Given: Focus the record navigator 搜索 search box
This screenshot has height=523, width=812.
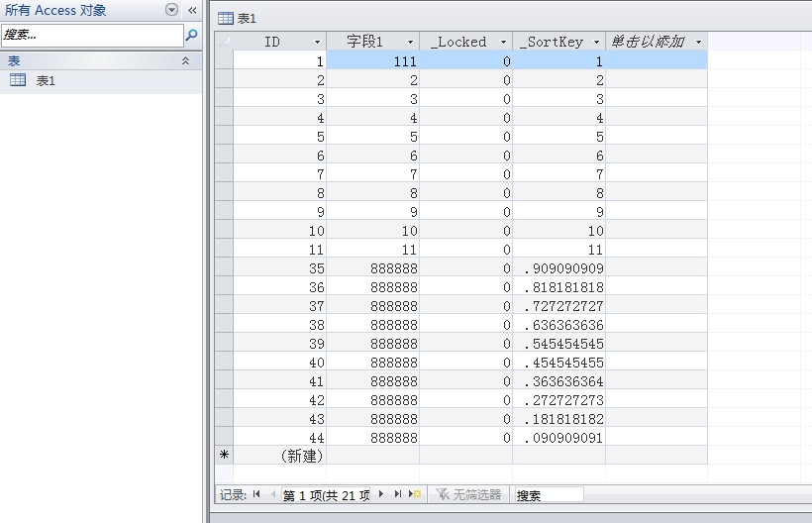Looking at the screenshot, I should pos(549,495).
